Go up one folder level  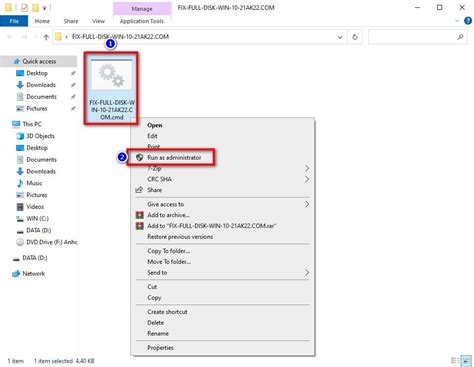coord(46,37)
